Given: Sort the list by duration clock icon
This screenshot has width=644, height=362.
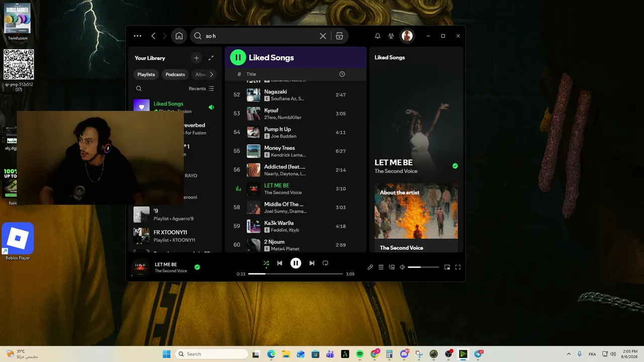Looking at the screenshot, I should tap(342, 74).
